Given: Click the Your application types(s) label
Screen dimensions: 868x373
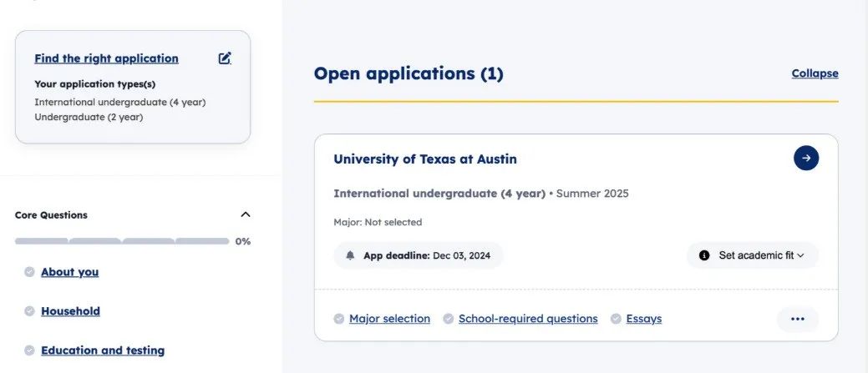Looking at the screenshot, I should [94, 84].
